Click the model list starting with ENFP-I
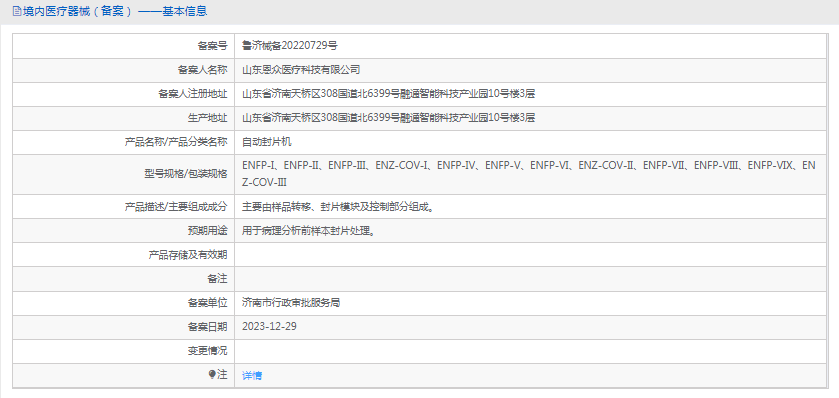The width and height of the screenshot is (839, 398). (x=529, y=174)
